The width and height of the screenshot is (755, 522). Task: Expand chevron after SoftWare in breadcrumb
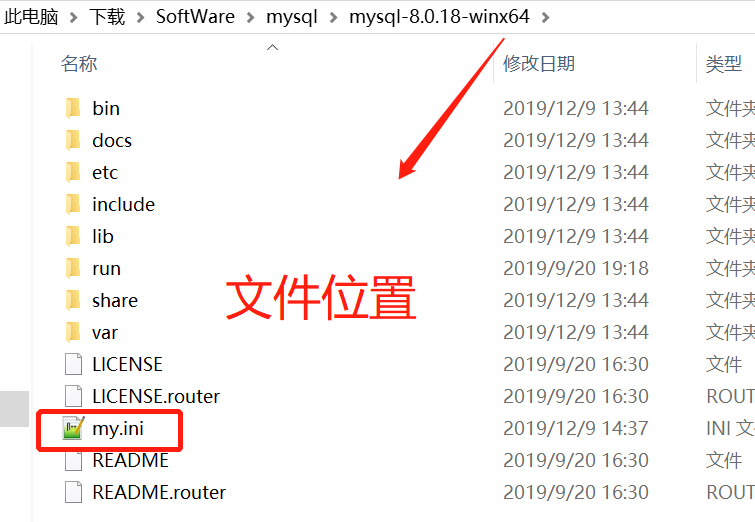[x=250, y=18]
